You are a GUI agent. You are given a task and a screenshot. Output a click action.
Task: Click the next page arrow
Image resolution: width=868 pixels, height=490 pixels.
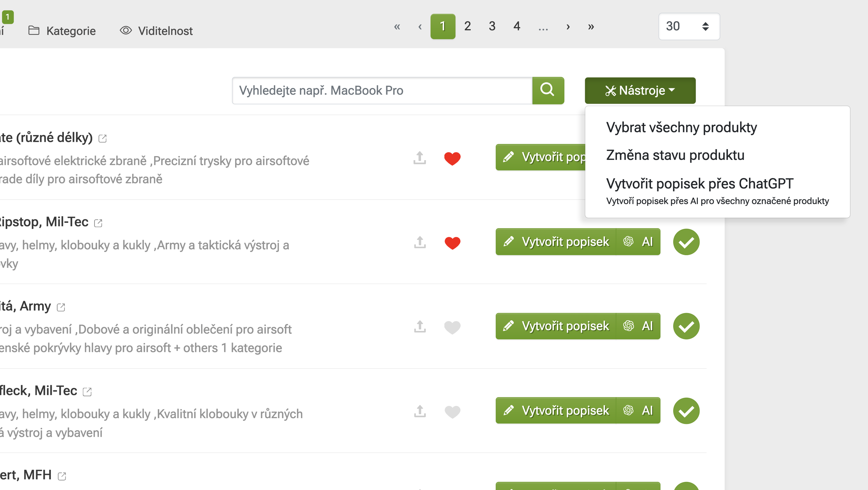click(x=568, y=26)
